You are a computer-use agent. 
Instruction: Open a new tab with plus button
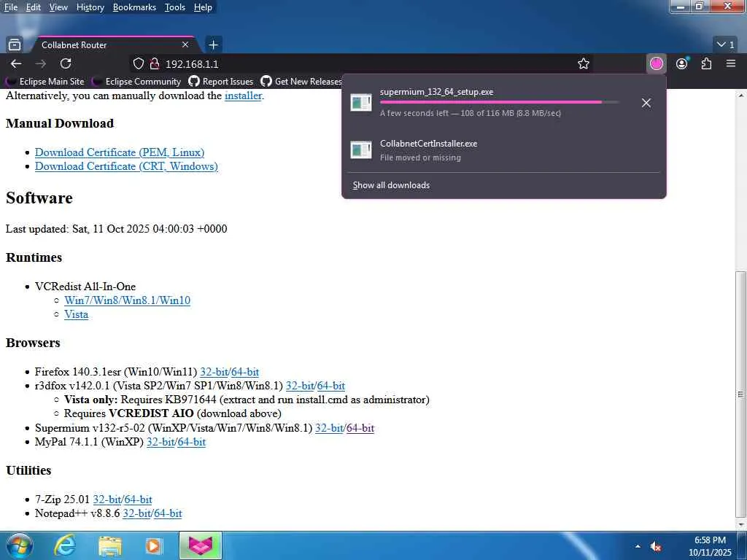coord(214,44)
